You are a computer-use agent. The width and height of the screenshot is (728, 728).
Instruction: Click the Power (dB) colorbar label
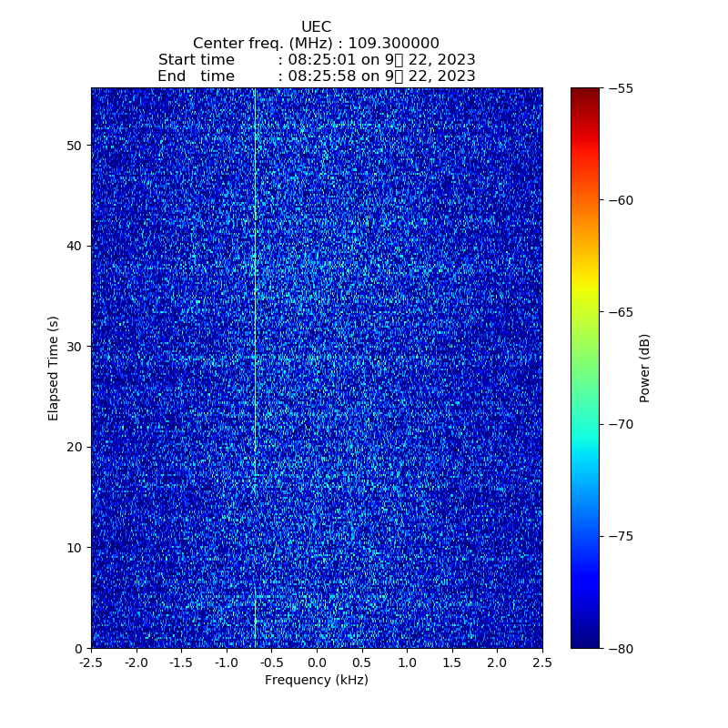coord(645,368)
